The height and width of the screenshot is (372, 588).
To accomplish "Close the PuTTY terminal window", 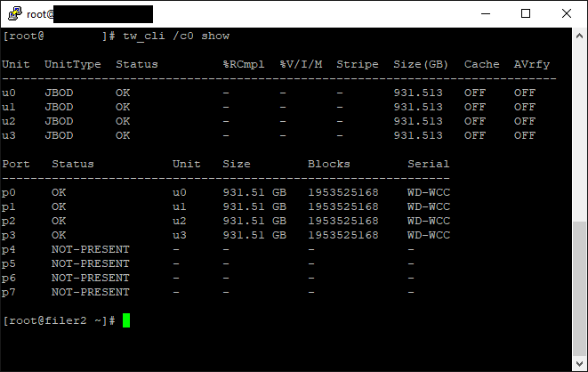I will pos(567,14).
